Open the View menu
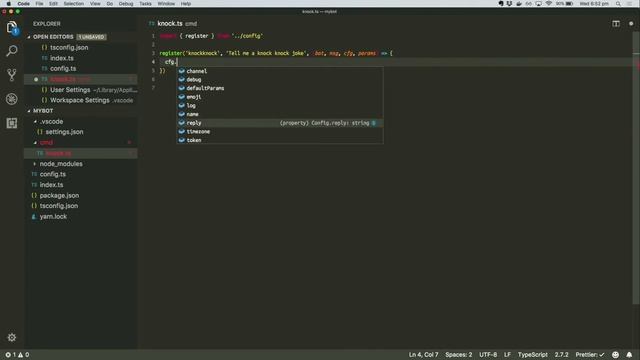 coord(95,4)
